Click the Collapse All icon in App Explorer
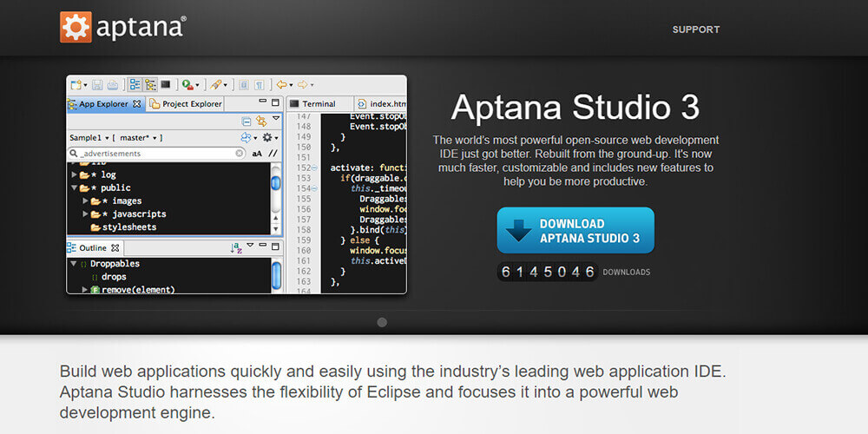Image resolution: width=868 pixels, height=434 pixels. click(247, 122)
